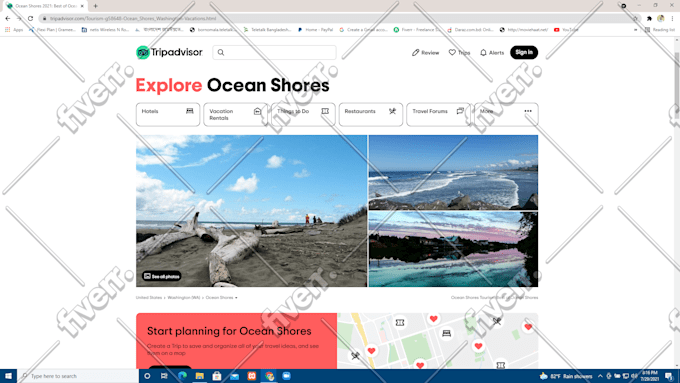Reload the page
The image size is (680, 383).
tap(30, 18)
